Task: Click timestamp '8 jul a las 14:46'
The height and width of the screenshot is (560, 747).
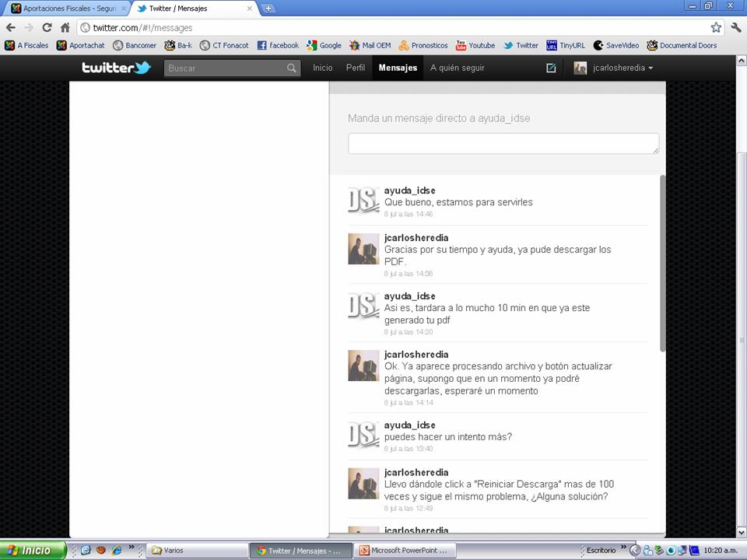Action: point(409,215)
